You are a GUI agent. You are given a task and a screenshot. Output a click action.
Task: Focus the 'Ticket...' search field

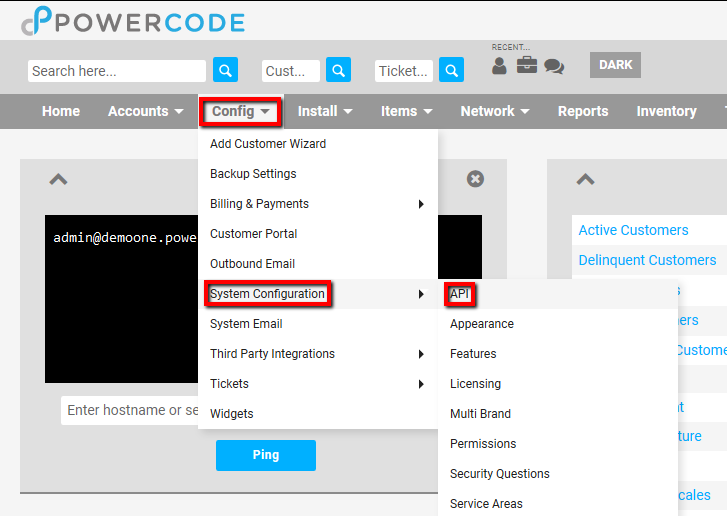(x=404, y=71)
